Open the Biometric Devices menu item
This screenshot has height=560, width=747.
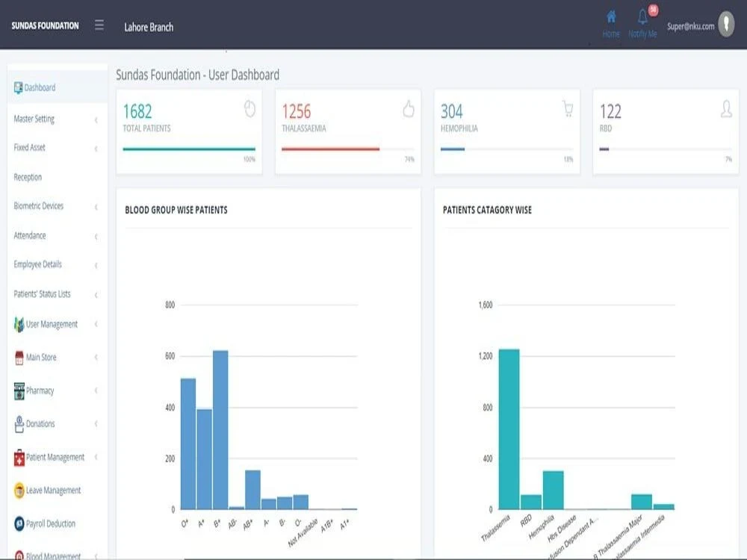tap(58, 206)
